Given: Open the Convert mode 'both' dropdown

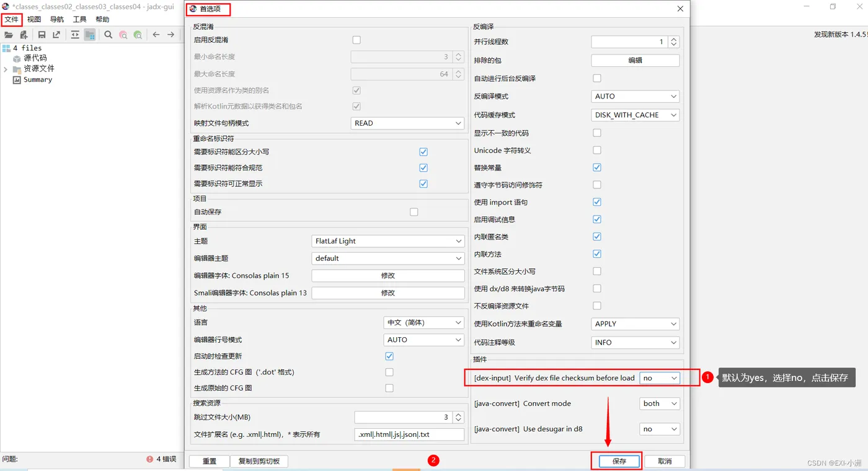Looking at the screenshot, I should tap(660, 403).
